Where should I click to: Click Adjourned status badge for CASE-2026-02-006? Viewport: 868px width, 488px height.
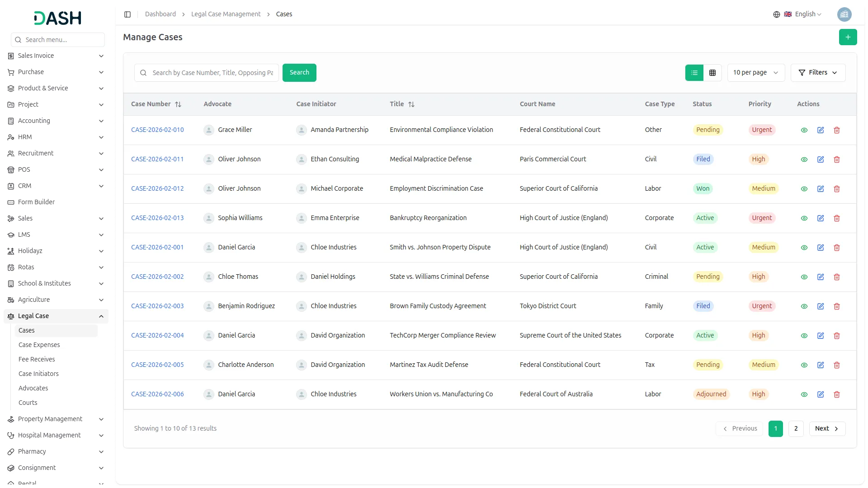click(x=711, y=394)
